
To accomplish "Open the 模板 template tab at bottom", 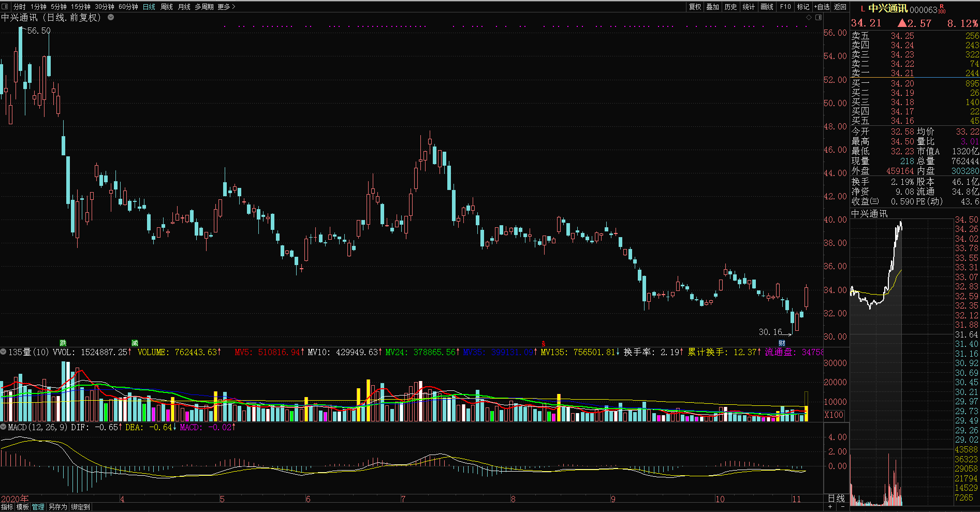I will point(23,507).
